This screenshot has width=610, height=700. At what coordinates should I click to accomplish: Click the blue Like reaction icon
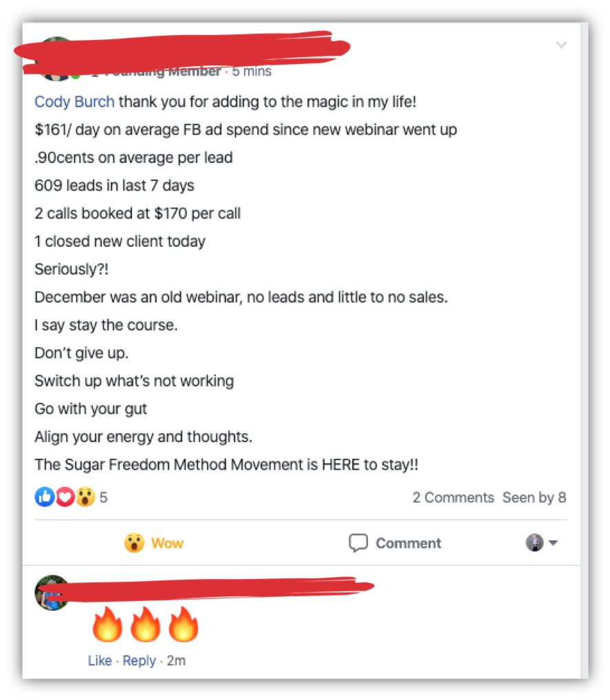point(45,497)
